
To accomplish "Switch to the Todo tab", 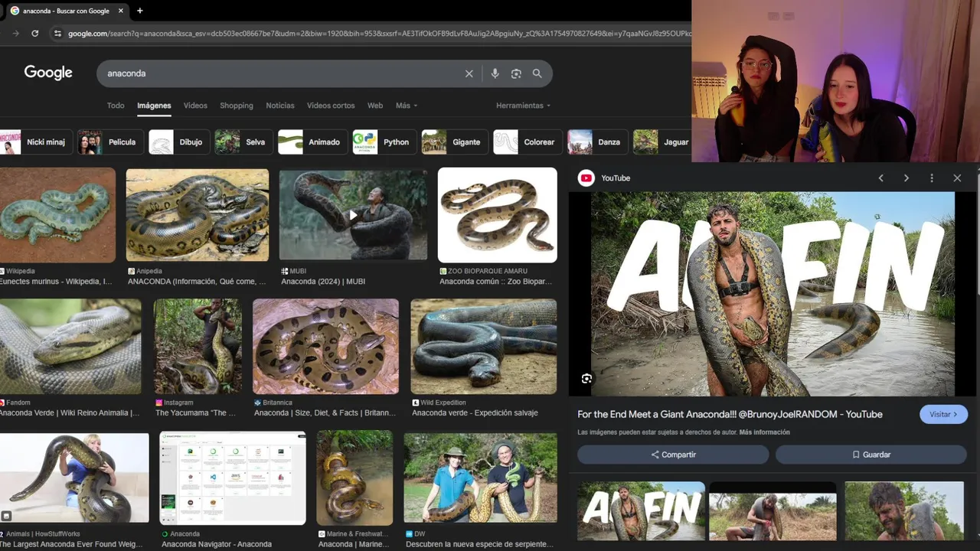I will (x=116, y=106).
